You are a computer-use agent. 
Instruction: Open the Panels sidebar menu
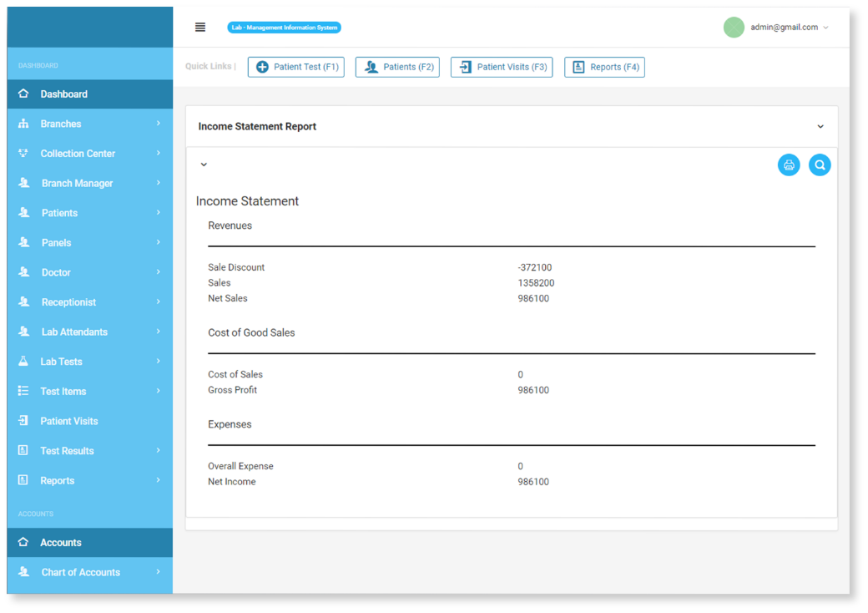coord(89,242)
